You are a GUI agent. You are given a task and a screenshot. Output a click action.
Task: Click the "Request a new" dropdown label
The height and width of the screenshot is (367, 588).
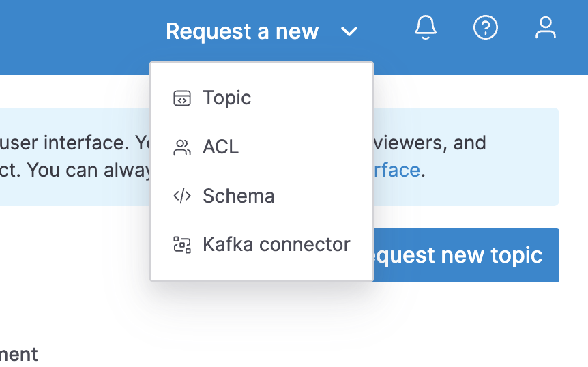242,31
